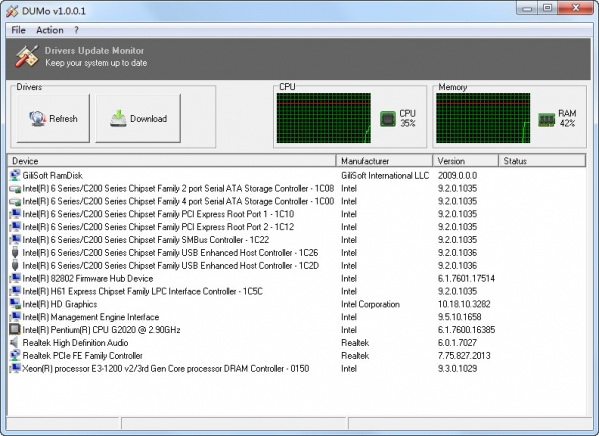This screenshot has width=599, height=436.
Task: Click the RAM module icon
Action: click(x=546, y=120)
